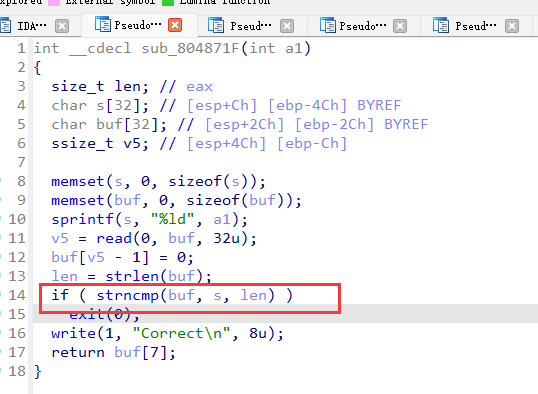Select the "Correct\n" string literal
Image resolution: width=538 pixels, height=394 pixels.
(181, 334)
